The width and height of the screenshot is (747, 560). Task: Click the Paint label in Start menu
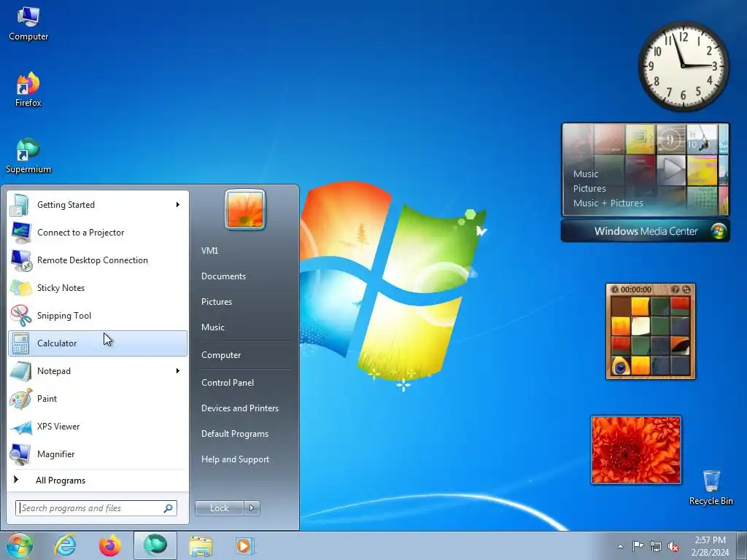tap(47, 399)
